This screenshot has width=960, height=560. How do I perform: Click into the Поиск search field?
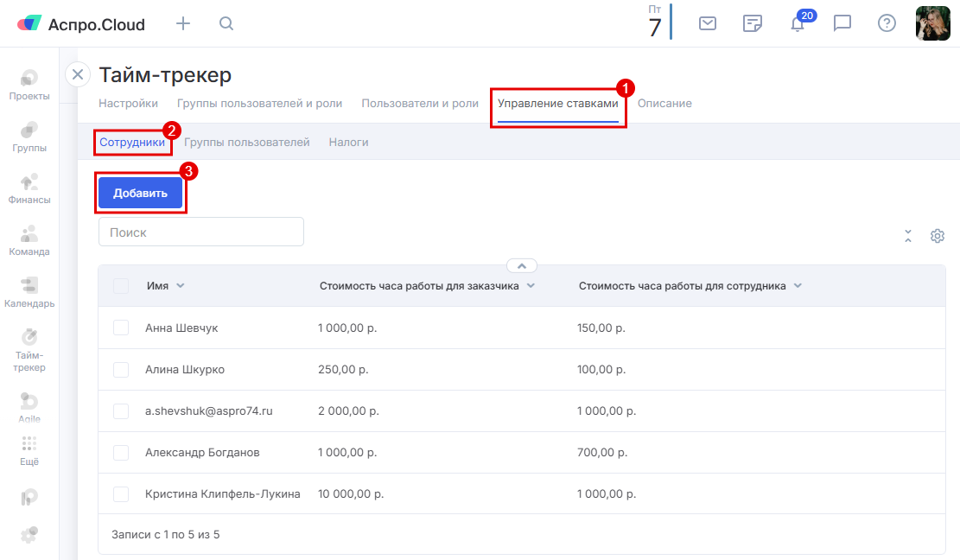coord(201,232)
